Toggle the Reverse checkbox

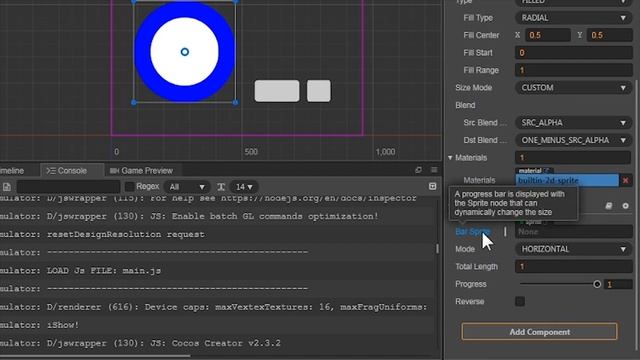coord(520,301)
